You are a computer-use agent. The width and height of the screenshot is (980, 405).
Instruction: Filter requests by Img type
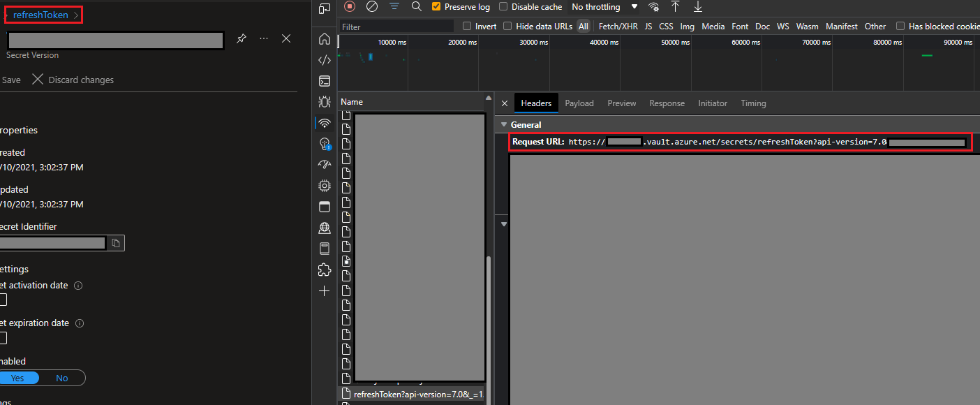click(688, 27)
